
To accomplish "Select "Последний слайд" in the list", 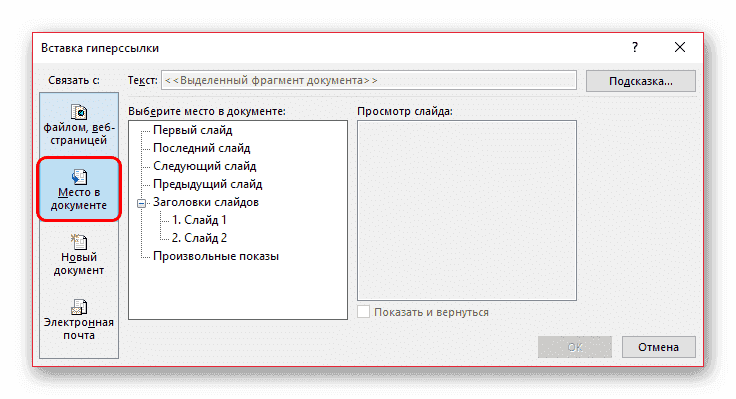I will click(x=201, y=148).
